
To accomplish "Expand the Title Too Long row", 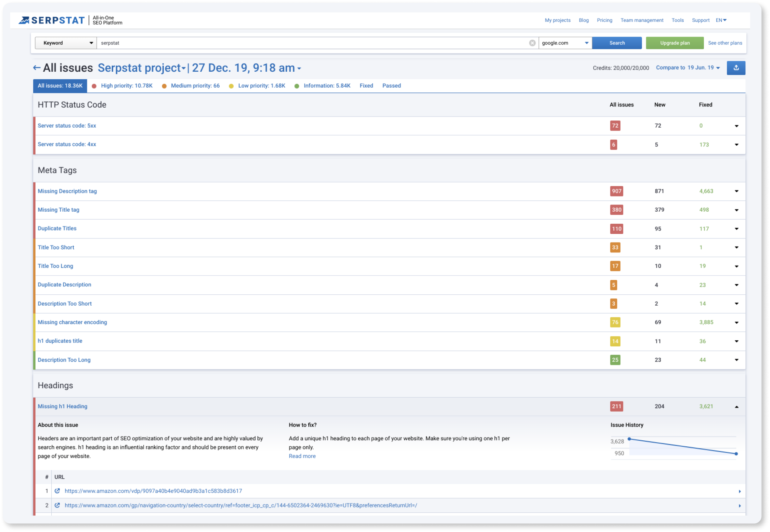I will coord(736,266).
